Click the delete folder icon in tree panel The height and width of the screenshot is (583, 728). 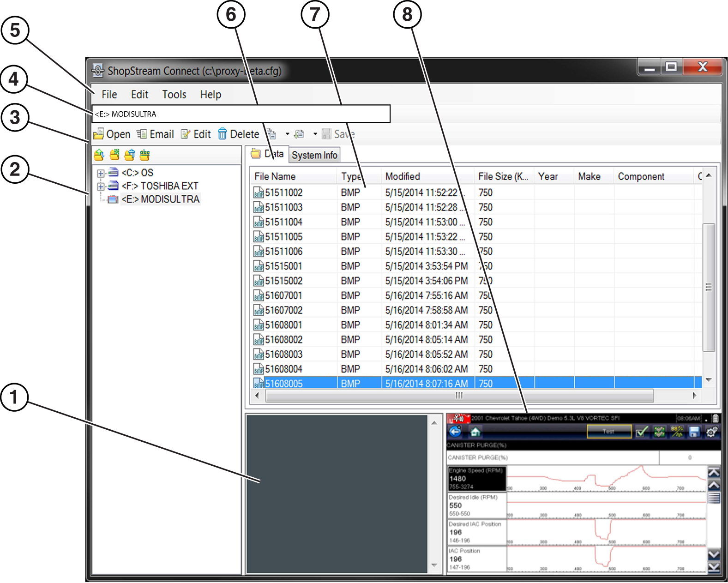tap(130, 155)
